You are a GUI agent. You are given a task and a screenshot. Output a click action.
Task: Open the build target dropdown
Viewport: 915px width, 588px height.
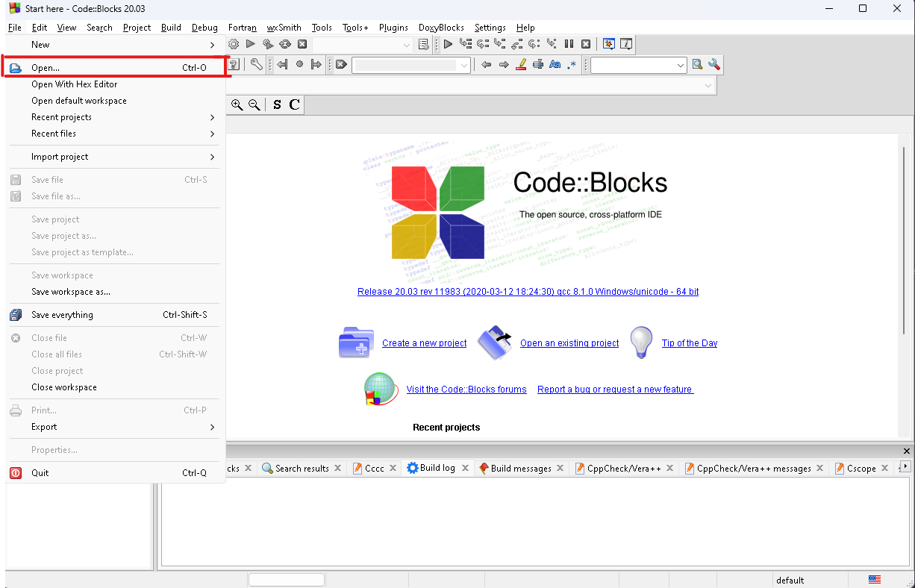tap(406, 45)
